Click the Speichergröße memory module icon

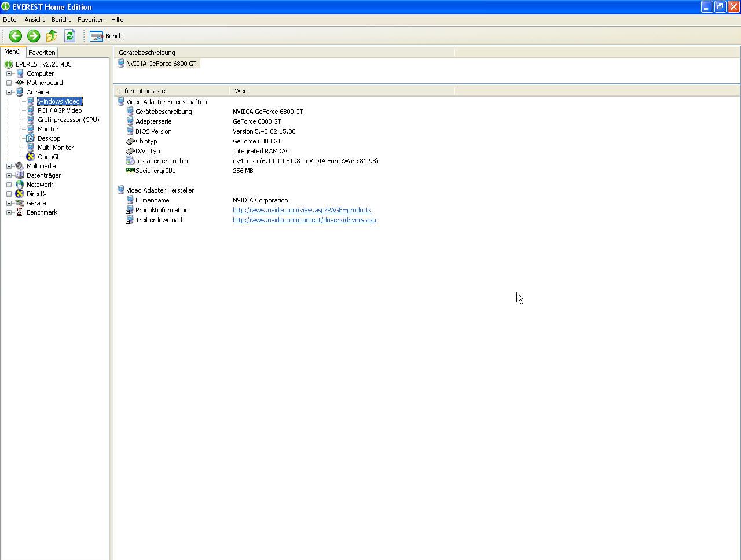click(x=130, y=171)
